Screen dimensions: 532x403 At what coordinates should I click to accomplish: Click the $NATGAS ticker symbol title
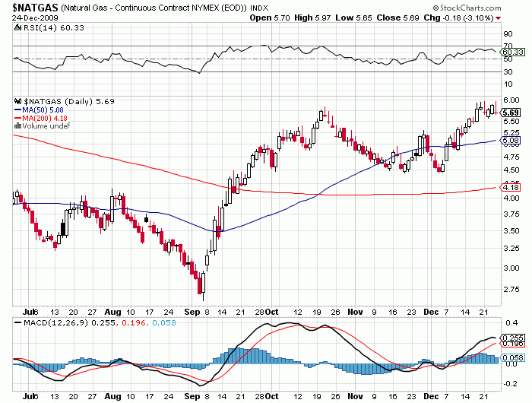pos(29,7)
